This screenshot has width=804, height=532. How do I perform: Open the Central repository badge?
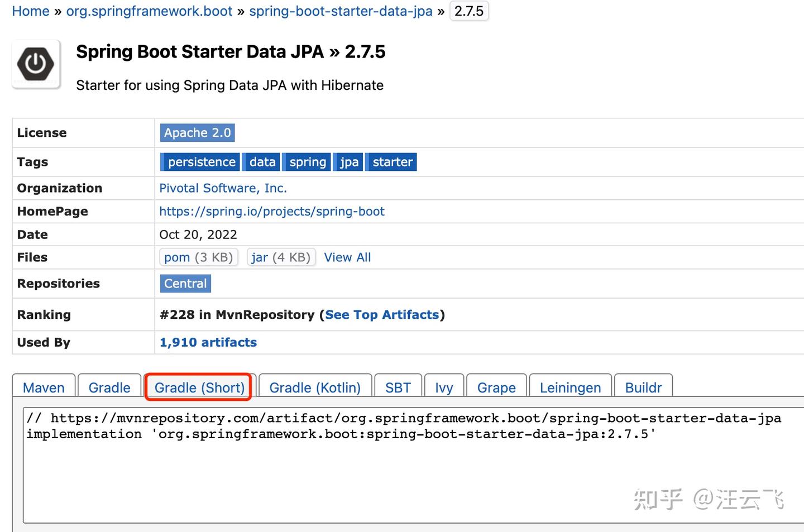click(x=185, y=284)
